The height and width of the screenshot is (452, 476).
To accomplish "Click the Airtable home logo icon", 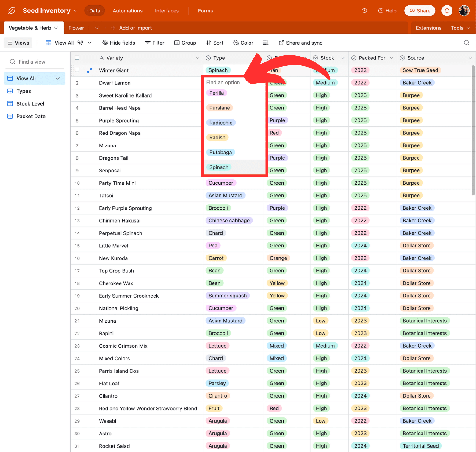I will [x=12, y=11].
